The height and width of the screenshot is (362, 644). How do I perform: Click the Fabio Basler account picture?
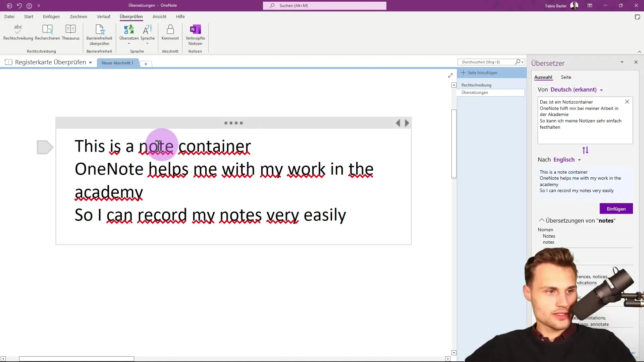(574, 6)
